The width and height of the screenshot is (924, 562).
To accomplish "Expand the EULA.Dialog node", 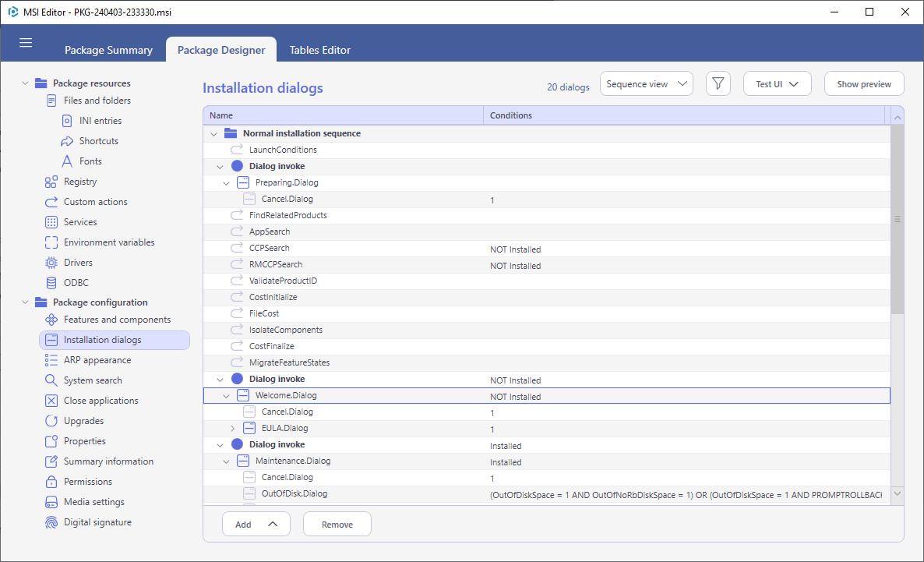I will (x=232, y=428).
